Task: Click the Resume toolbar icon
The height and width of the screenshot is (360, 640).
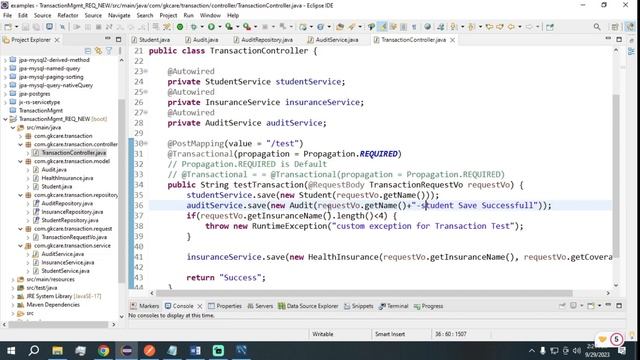Action: [76, 27]
